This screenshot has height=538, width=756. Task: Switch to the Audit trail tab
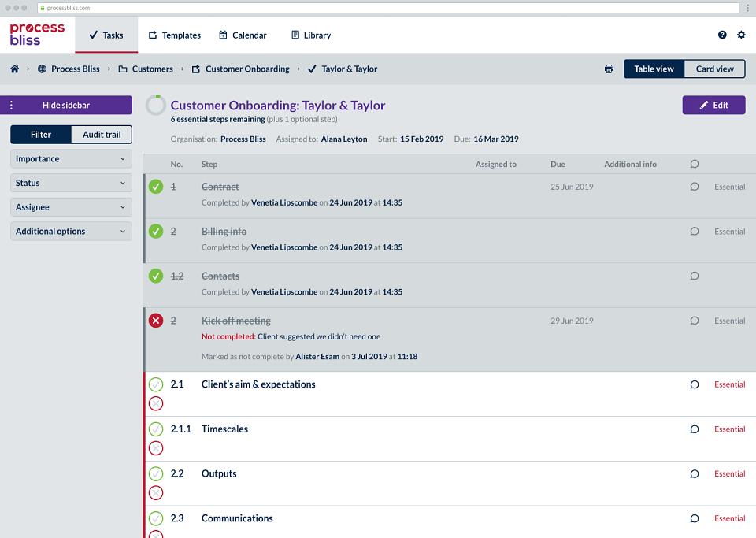102,135
